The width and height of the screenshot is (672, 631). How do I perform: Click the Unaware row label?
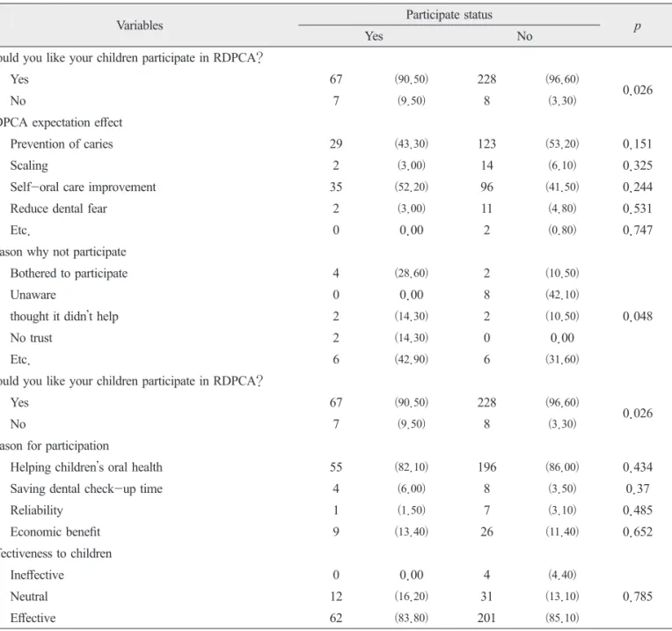[x=33, y=295]
